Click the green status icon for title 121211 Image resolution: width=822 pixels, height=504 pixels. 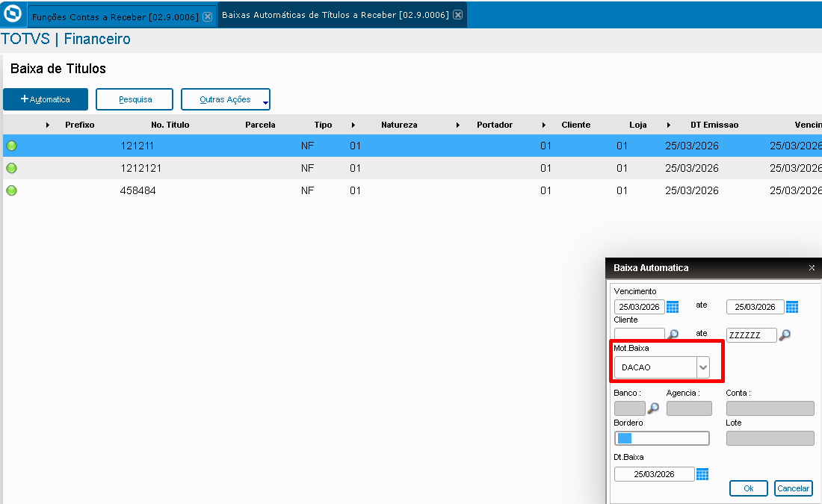tap(11, 146)
